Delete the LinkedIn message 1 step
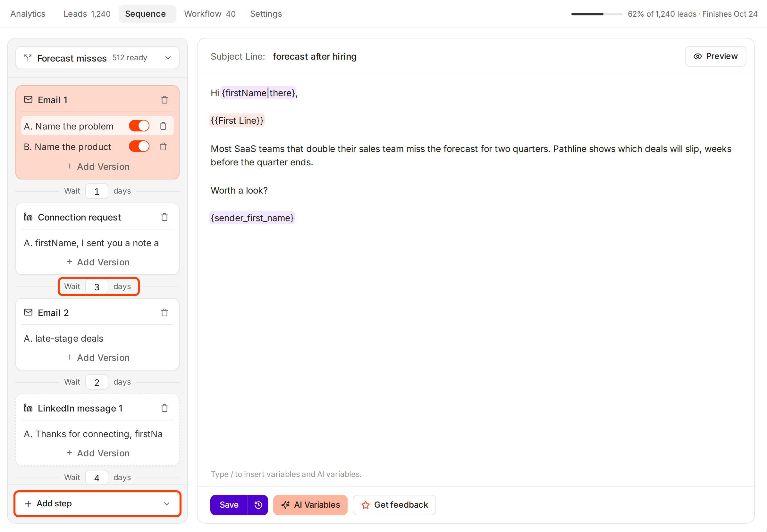The width and height of the screenshot is (767, 532). (x=164, y=408)
